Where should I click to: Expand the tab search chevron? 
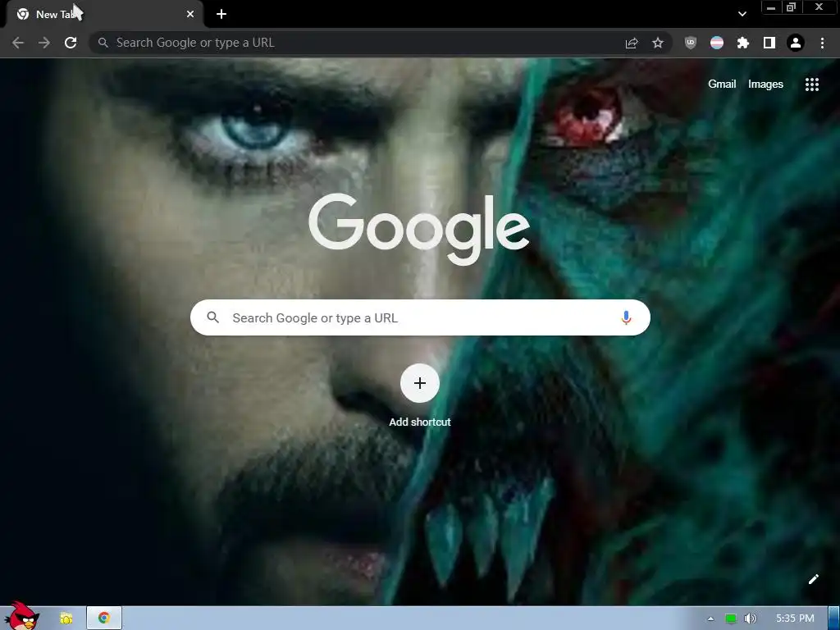[x=742, y=14]
